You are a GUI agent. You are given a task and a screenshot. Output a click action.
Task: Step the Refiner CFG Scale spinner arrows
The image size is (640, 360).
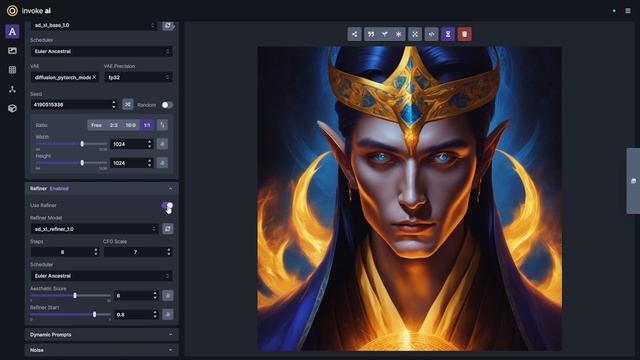169,252
